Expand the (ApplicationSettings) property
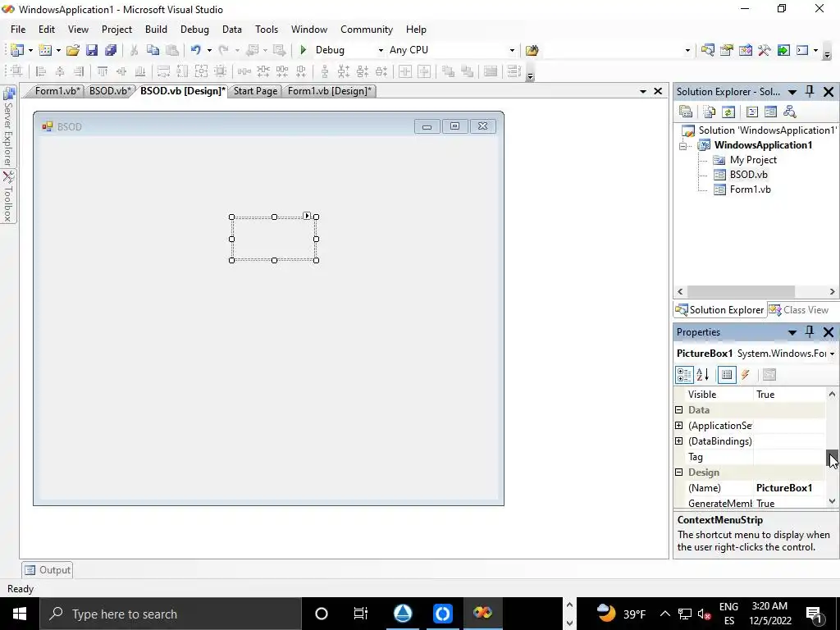The image size is (840, 630). click(678, 426)
